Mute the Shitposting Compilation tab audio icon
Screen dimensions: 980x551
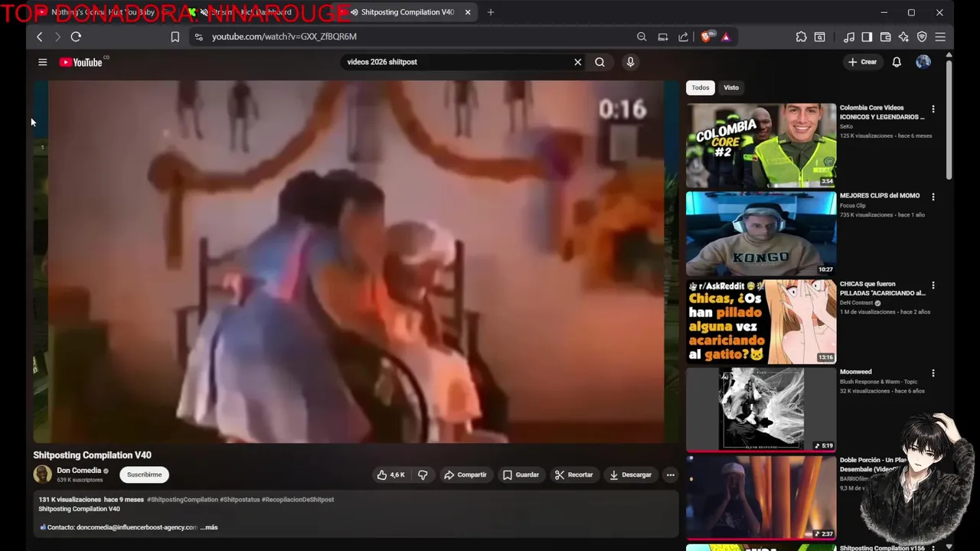(354, 12)
